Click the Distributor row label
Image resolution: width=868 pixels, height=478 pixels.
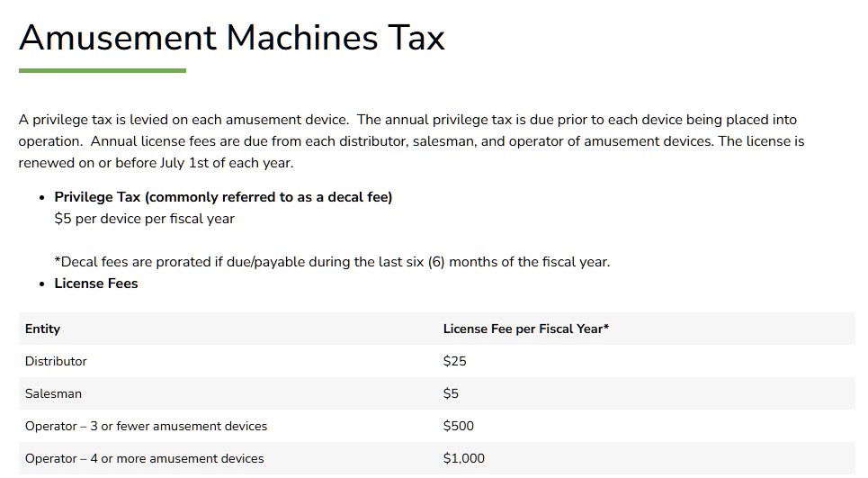pyautogui.click(x=56, y=361)
